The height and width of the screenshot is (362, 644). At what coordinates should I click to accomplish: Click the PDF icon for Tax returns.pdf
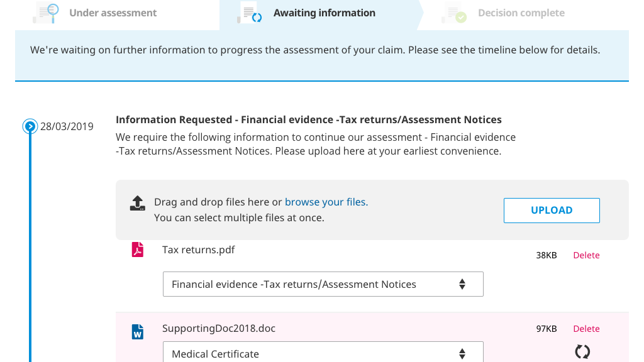click(137, 250)
